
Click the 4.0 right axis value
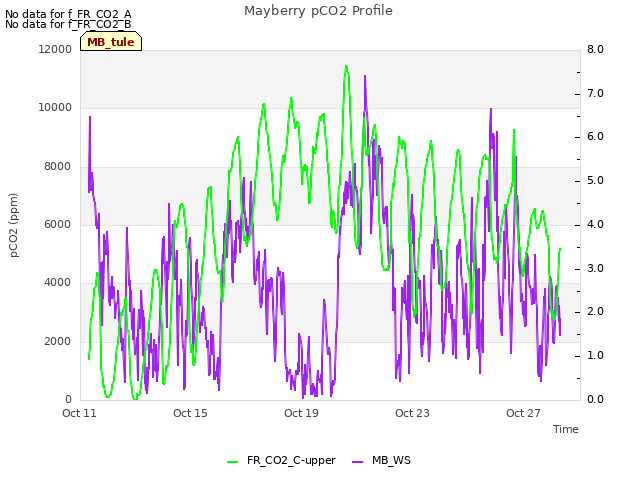coord(595,224)
